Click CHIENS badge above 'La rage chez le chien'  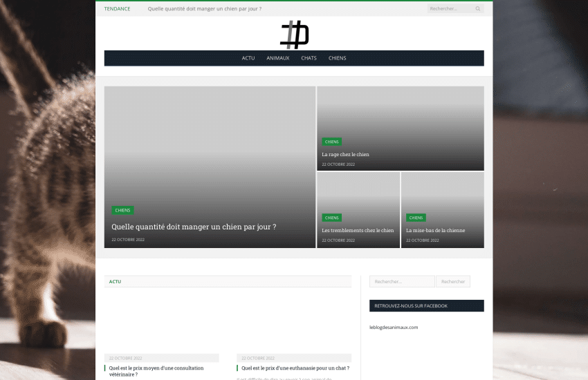pos(331,142)
